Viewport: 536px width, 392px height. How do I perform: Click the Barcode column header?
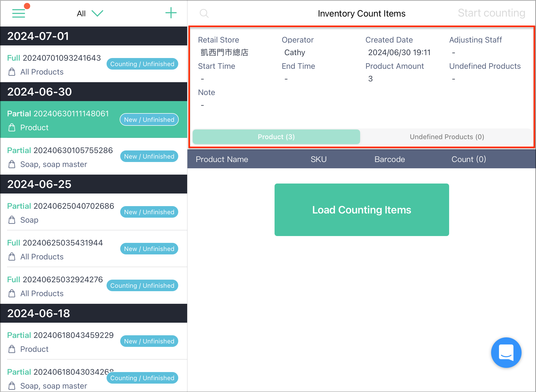390,159
